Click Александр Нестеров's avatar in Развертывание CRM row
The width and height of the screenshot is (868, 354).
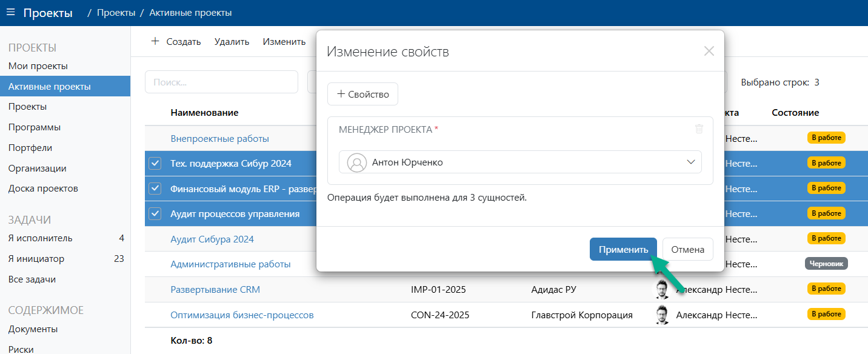(663, 289)
